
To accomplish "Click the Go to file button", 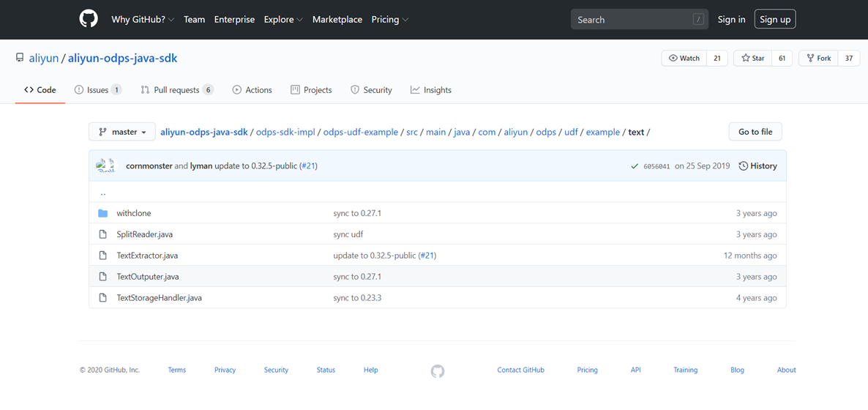I will point(755,132).
